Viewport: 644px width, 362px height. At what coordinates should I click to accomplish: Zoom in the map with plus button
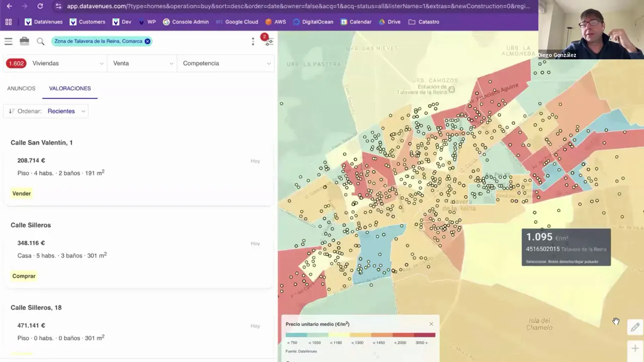click(x=635, y=348)
